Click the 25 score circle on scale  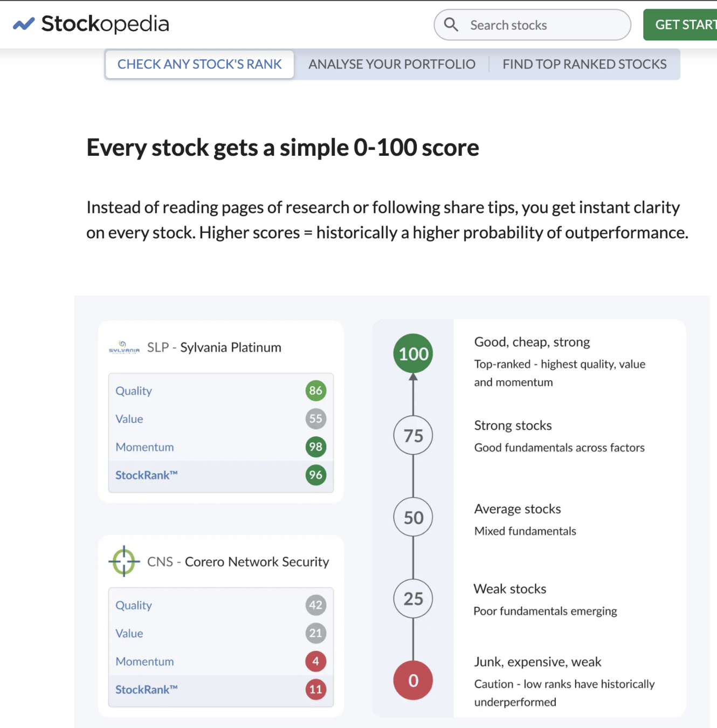[x=413, y=599]
